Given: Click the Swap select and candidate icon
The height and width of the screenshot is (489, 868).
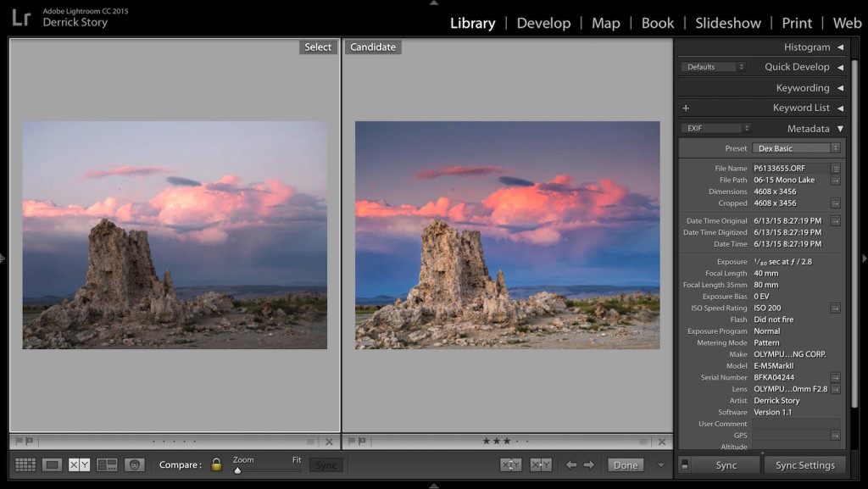Looking at the screenshot, I should pyautogui.click(x=511, y=464).
